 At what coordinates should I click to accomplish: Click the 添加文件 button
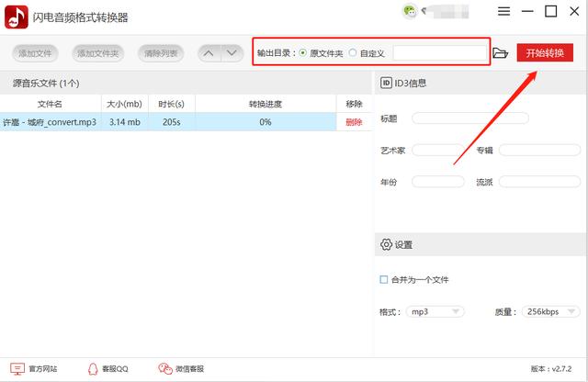35,53
